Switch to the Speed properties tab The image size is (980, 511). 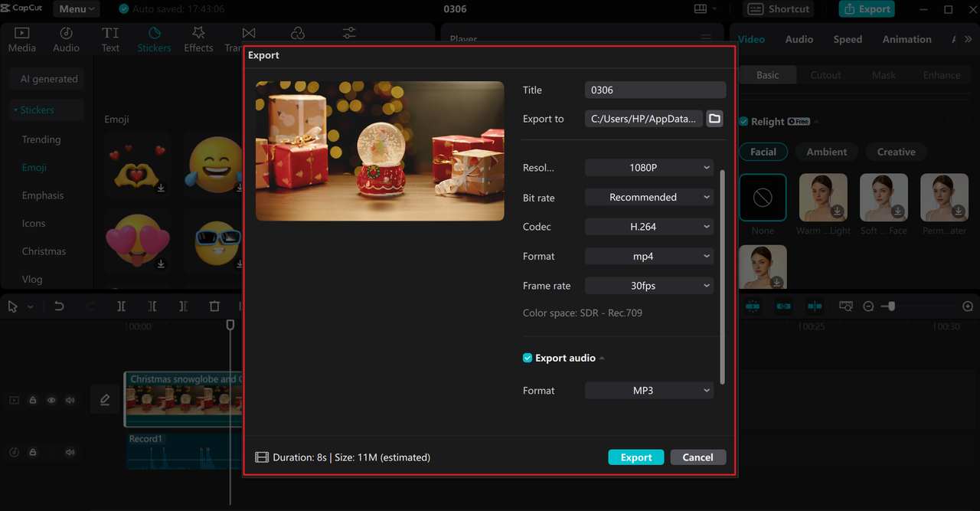(848, 39)
